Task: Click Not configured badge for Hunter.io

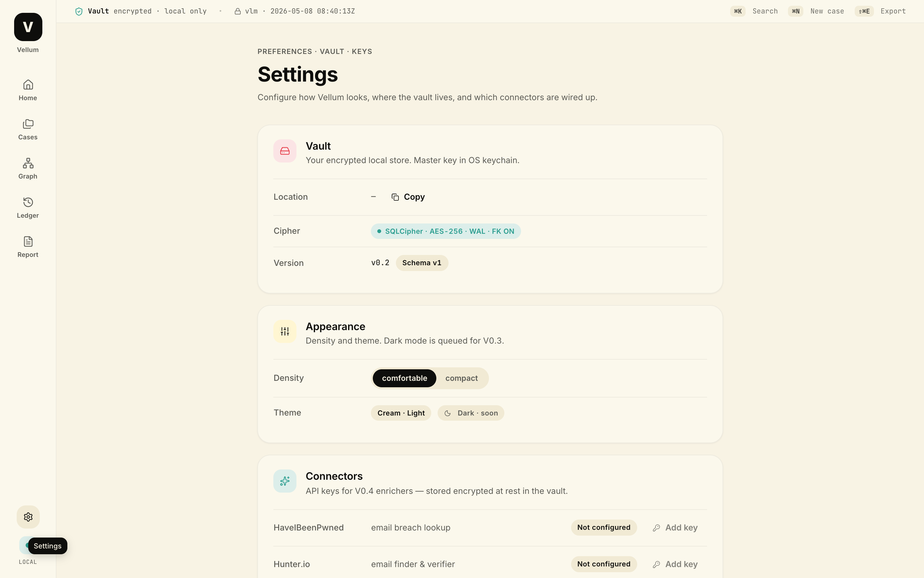Action: (604, 564)
